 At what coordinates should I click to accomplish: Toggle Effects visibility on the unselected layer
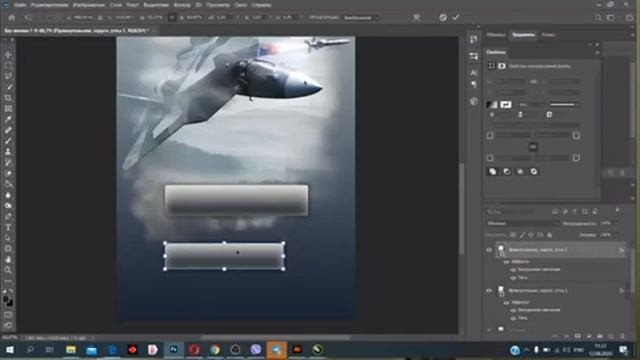(507, 302)
